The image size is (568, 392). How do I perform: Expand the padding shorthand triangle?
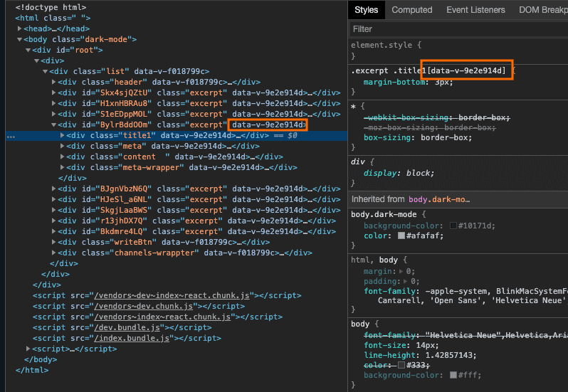click(406, 281)
